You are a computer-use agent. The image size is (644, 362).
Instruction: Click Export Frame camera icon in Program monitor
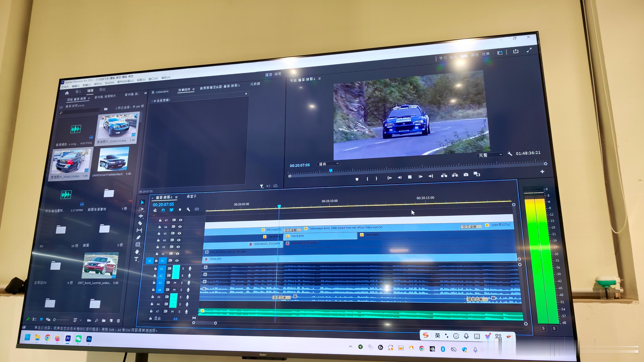pyautogui.click(x=466, y=175)
